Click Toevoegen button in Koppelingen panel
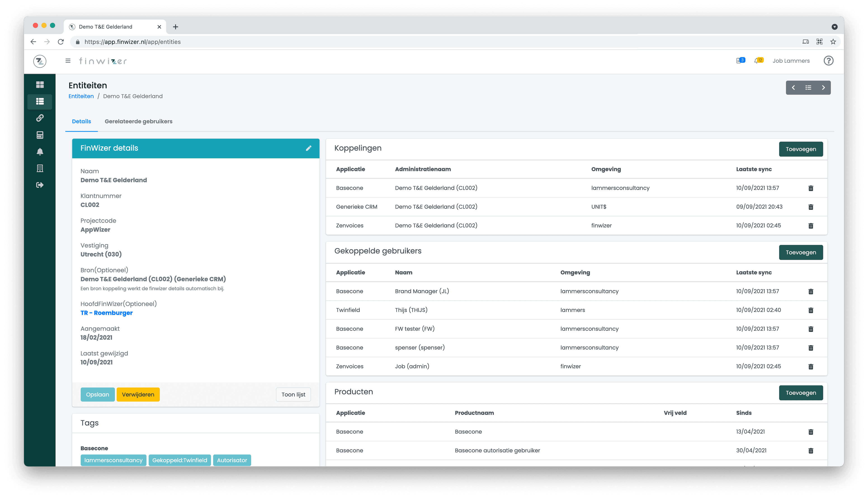Screen dimensions: 868x498 tap(801, 149)
